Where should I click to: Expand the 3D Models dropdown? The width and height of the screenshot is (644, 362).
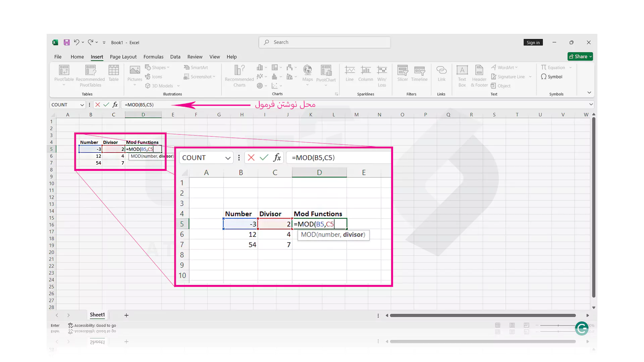click(x=178, y=86)
